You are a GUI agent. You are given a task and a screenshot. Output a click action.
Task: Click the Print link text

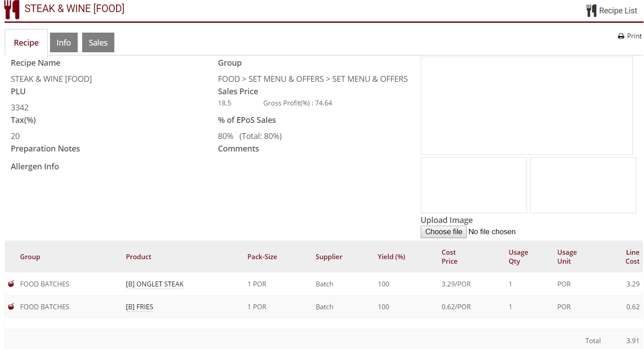point(634,36)
